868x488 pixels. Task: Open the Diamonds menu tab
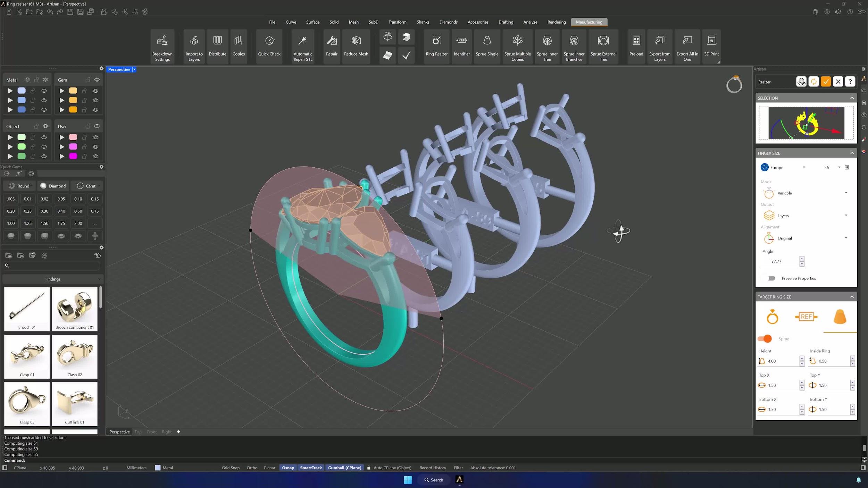click(448, 22)
